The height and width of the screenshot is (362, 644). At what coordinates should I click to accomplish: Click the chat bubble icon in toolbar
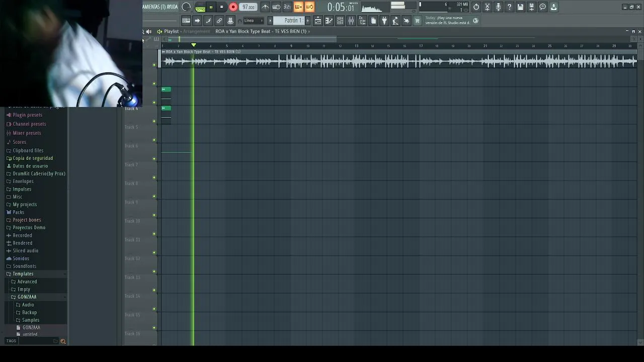(x=542, y=7)
